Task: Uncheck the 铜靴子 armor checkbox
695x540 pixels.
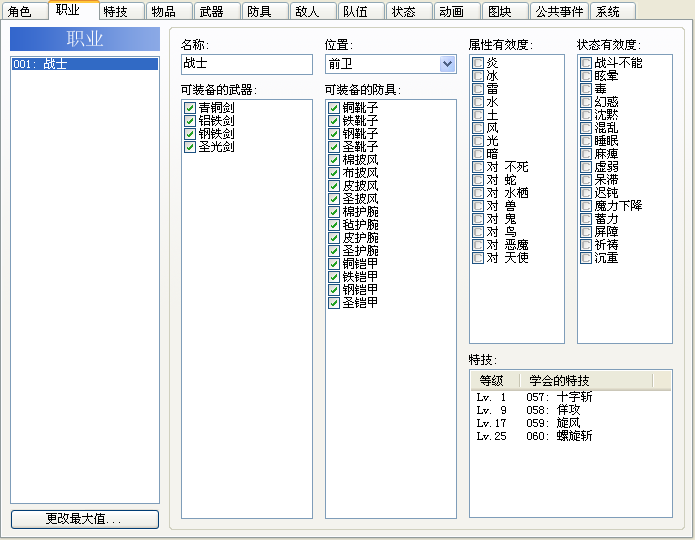Action: [x=334, y=108]
